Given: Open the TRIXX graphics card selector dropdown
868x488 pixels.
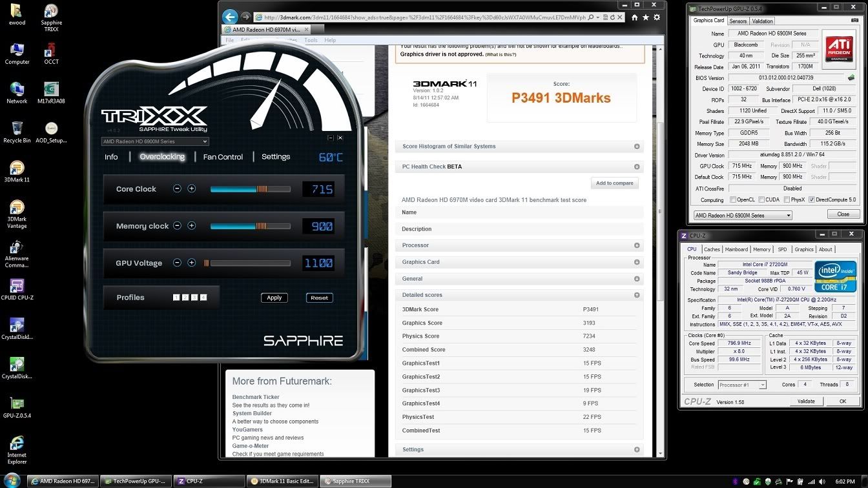Looking at the screenshot, I should click(155, 141).
